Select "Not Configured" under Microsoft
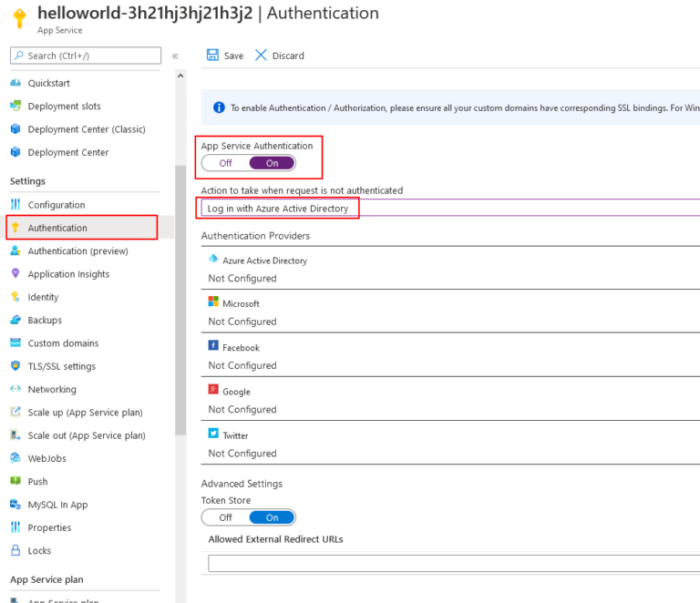The image size is (700, 603). pos(242,322)
